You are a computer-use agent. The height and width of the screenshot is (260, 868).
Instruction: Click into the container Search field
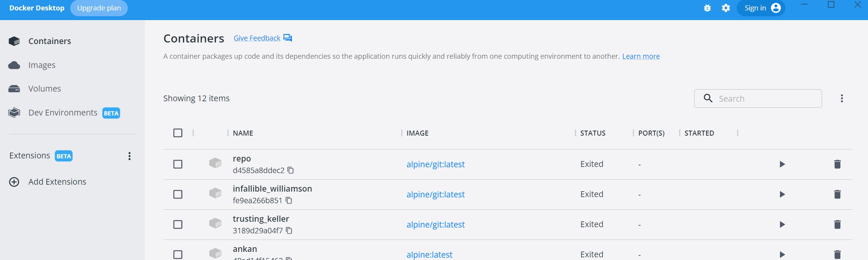pyautogui.click(x=758, y=99)
